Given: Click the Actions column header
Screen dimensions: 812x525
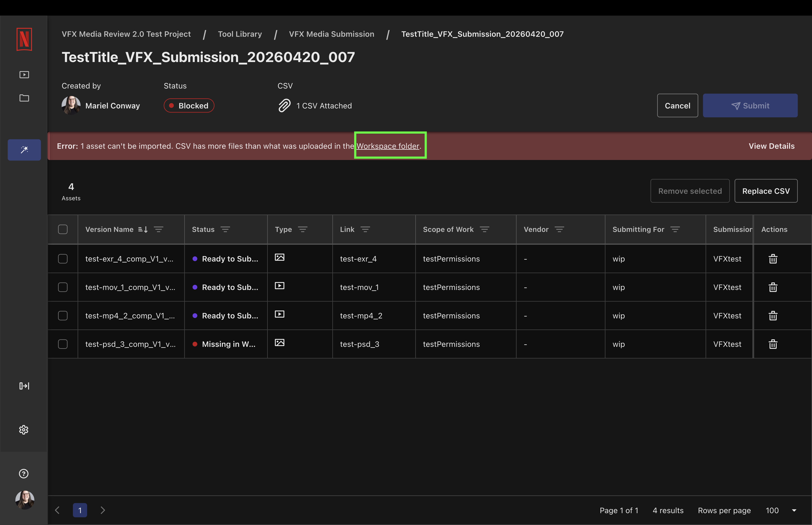Looking at the screenshot, I should pos(774,230).
